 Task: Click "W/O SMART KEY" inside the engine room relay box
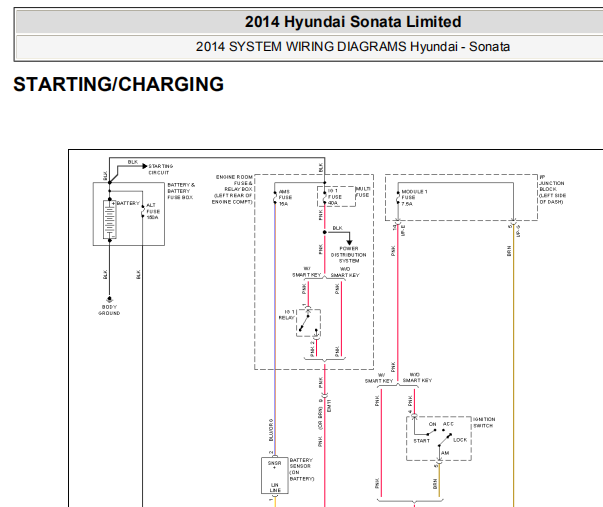tap(345, 272)
